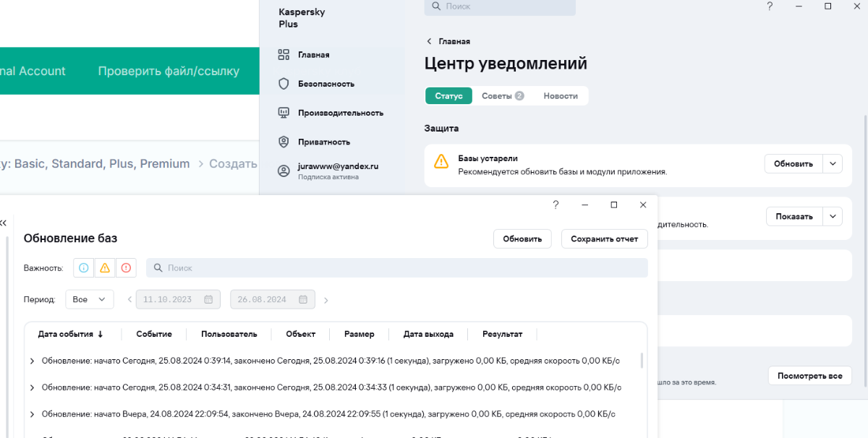
Task: Open account jurawww@yandex.ru profile
Action: tap(328, 171)
